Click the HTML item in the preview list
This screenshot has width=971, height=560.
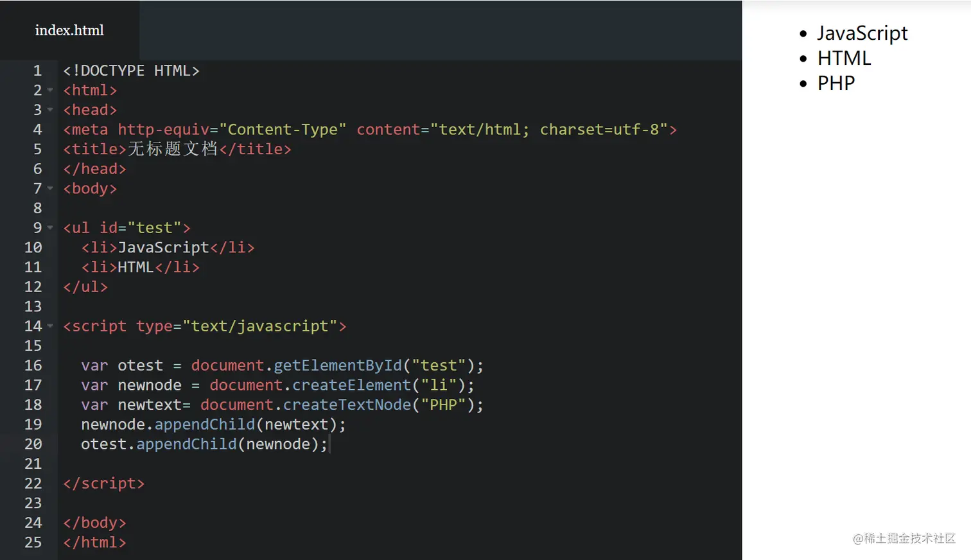tap(844, 58)
